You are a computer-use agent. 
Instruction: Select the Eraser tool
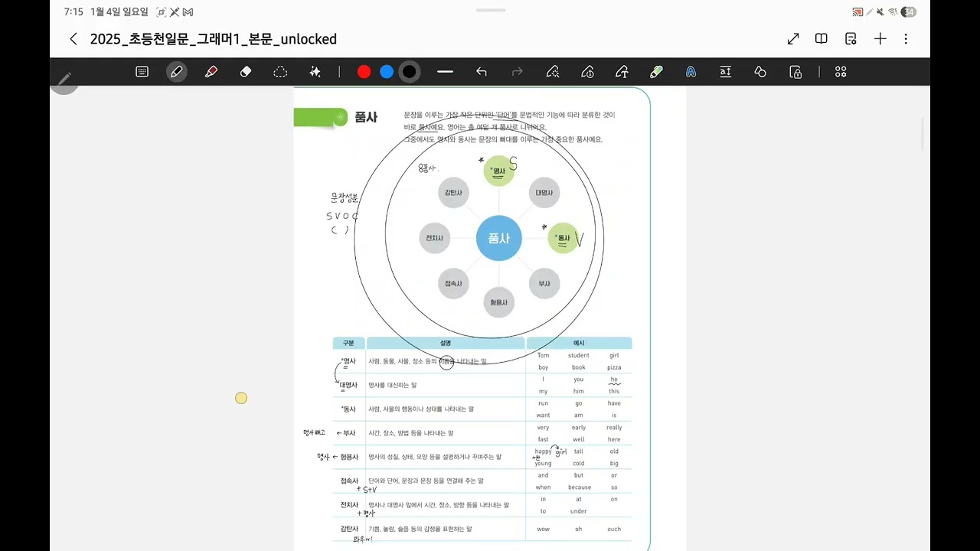(x=246, y=72)
